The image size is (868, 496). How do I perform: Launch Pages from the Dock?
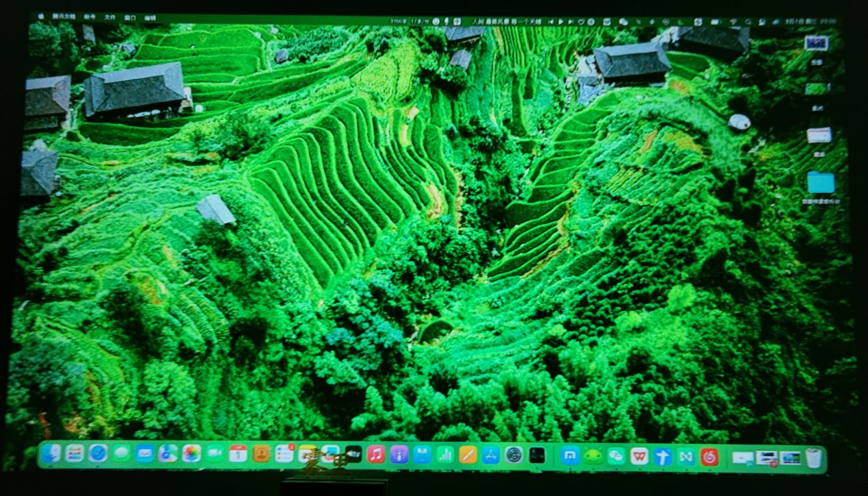(x=468, y=454)
